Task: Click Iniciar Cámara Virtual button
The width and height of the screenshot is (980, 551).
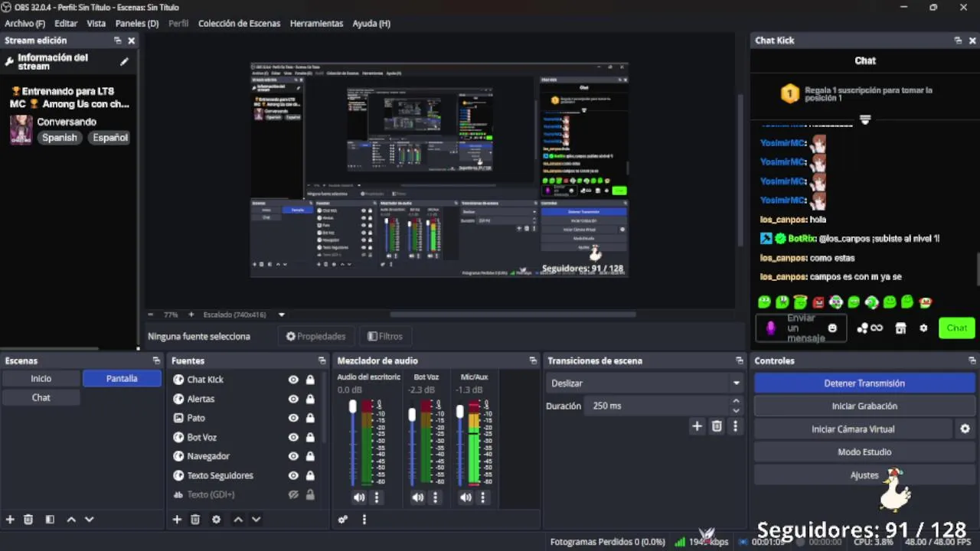Action: click(x=853, y=429)
